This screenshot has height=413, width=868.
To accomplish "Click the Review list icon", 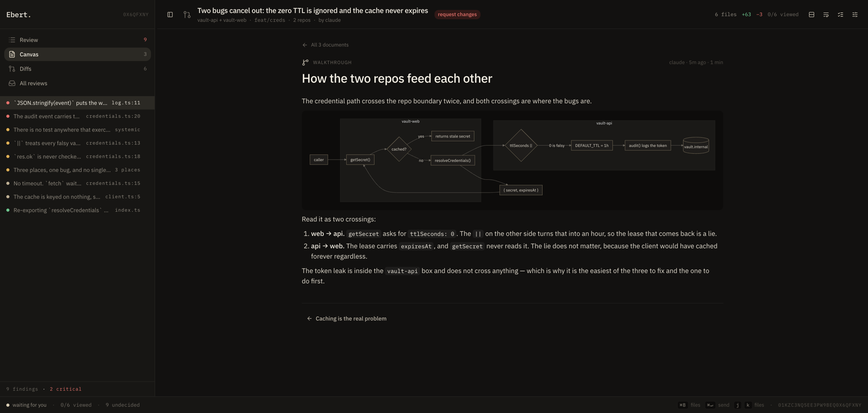I will click(x=12, y=40).
